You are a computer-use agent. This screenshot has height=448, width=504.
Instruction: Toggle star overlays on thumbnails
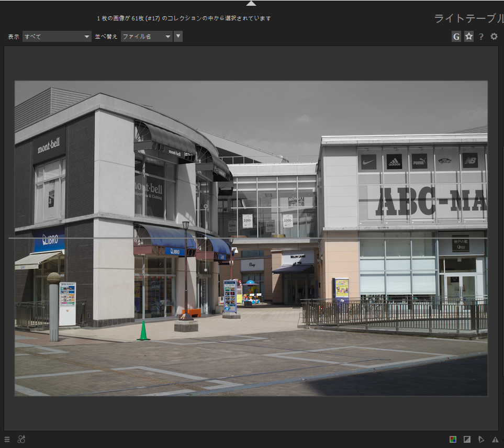pos(469,37)
